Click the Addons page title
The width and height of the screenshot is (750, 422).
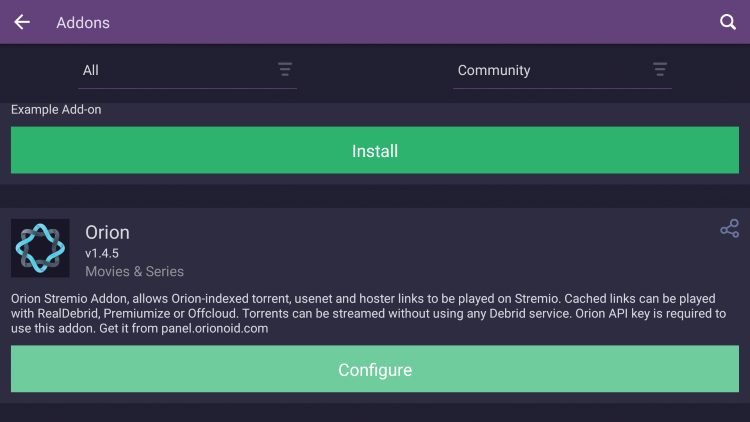pyautogui.click(x=83, y=22)
